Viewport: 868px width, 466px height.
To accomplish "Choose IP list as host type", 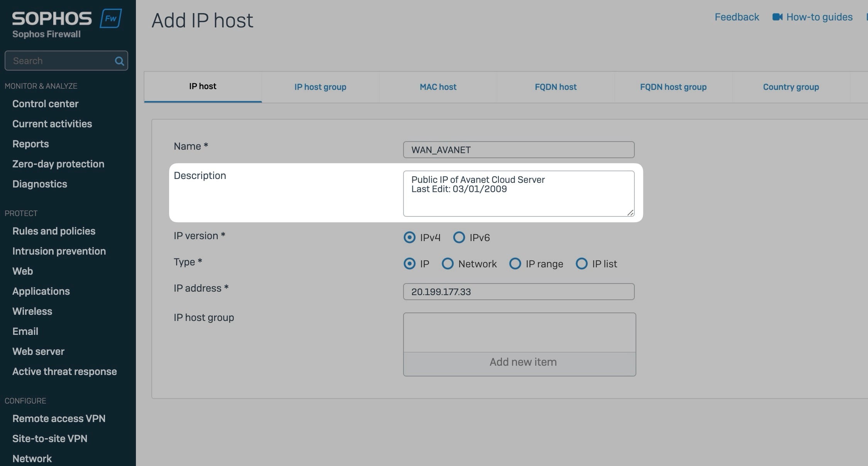I will click(581, 264).
